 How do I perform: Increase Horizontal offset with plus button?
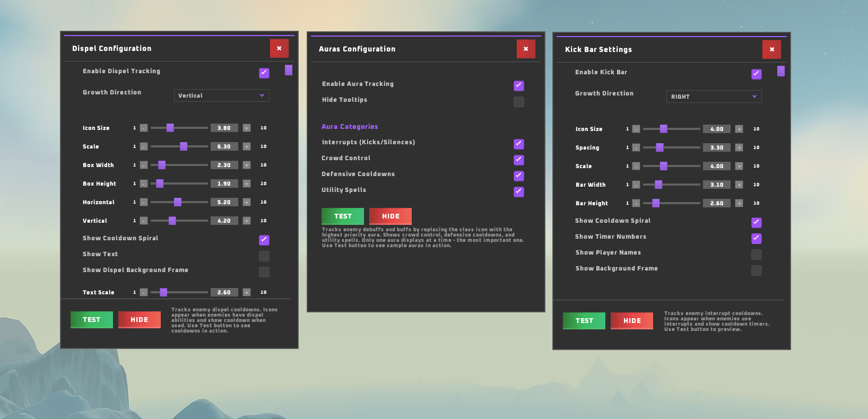coord(247,202)
